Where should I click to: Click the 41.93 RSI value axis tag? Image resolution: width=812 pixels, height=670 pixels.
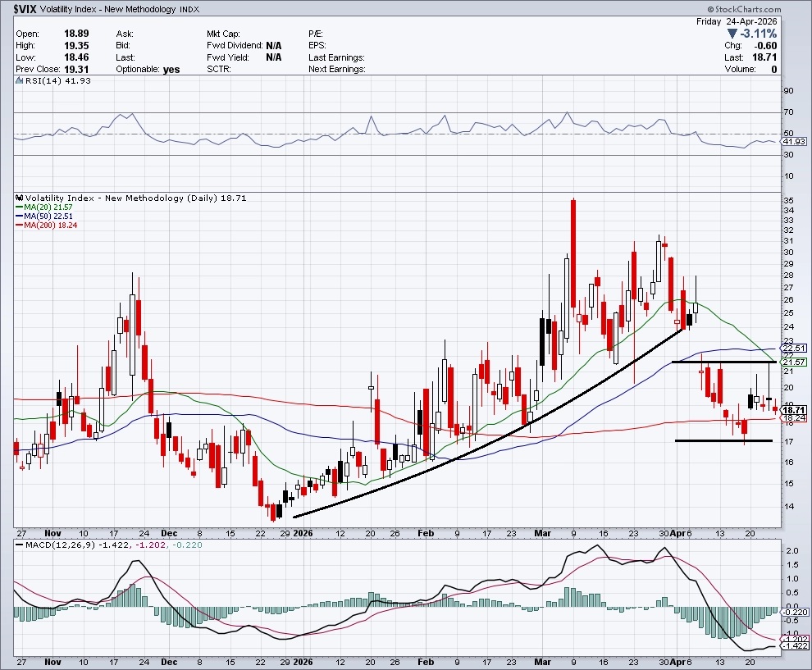point(792,142)
